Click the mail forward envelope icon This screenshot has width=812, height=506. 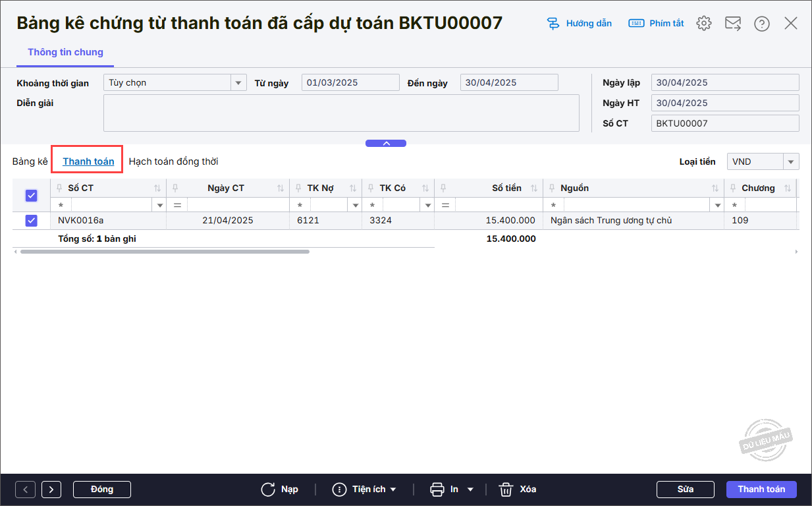pyautogui.click(x=733, y=23)
